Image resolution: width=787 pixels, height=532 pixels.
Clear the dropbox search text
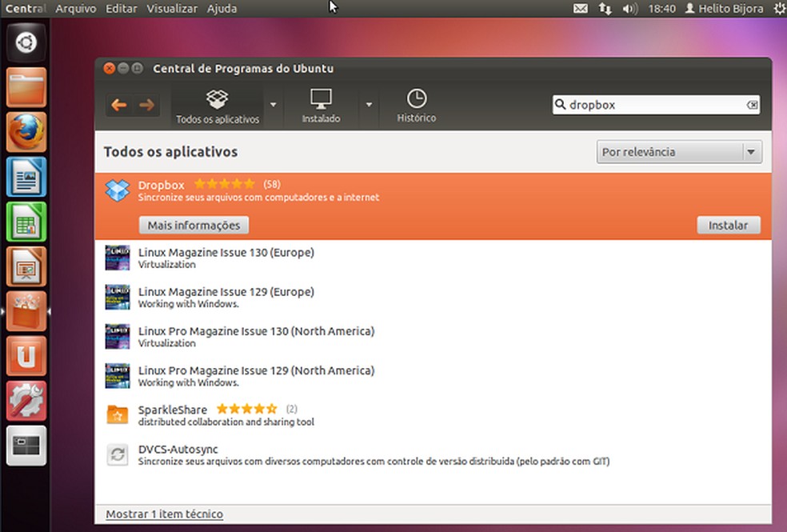(752, 105)
